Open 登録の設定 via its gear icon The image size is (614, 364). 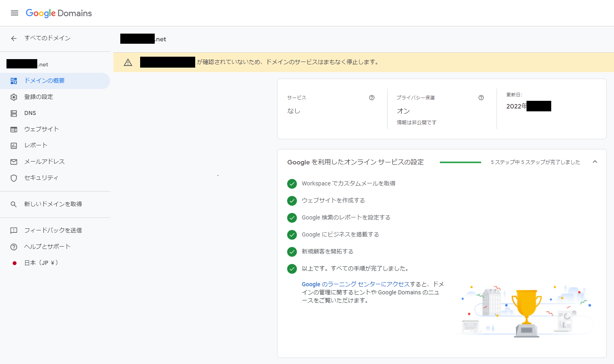pos(14,96)
